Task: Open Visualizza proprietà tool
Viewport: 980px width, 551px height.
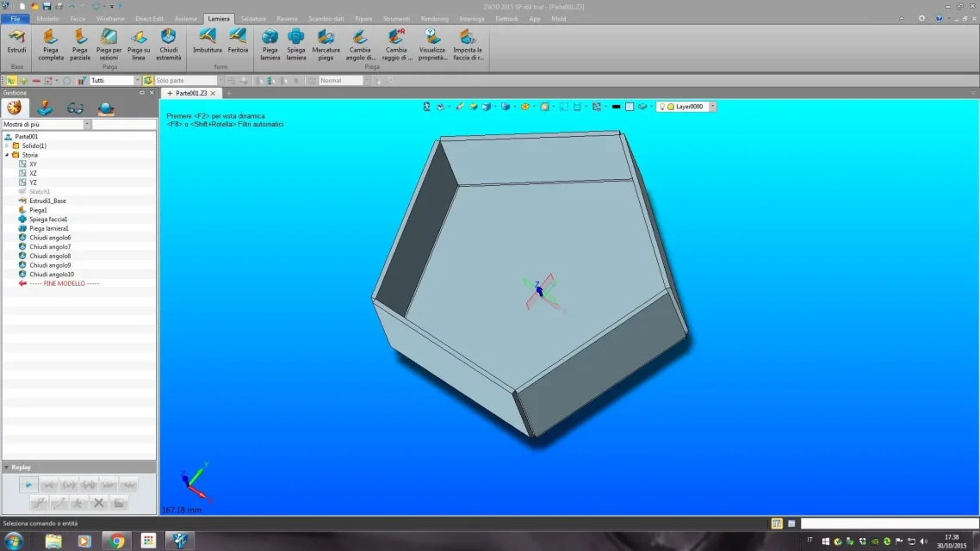Action: coord(432,45)
